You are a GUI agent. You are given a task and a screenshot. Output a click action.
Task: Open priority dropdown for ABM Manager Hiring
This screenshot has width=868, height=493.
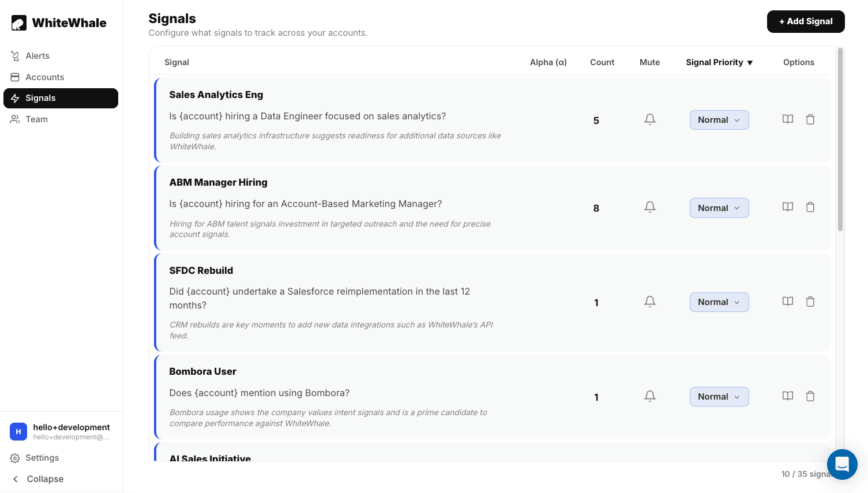coord(719,208)
